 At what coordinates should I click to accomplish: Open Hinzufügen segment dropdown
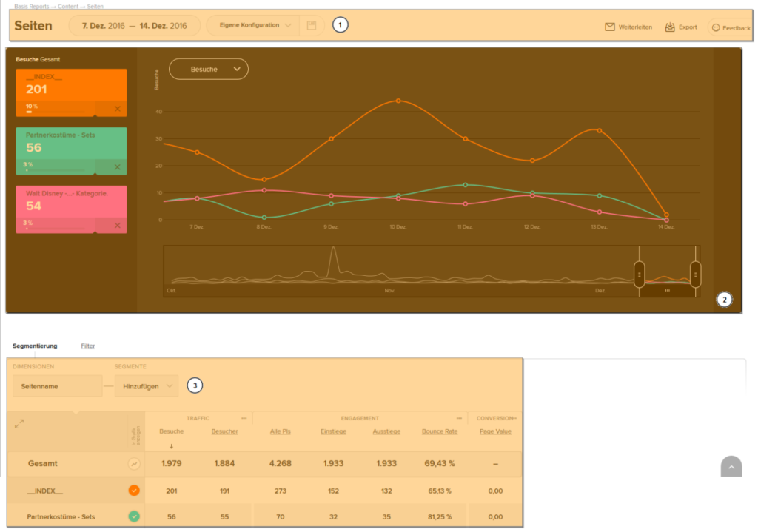(x=147, y=386)
